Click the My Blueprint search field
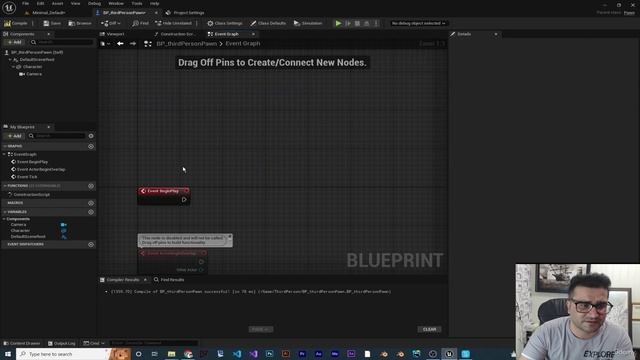 [x=58, y=136]
